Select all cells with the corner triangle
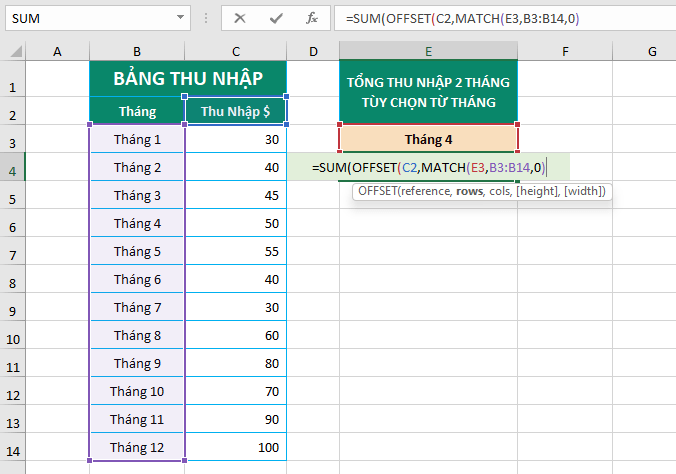This screenshot has width=676, height=474. coord(16,51)
